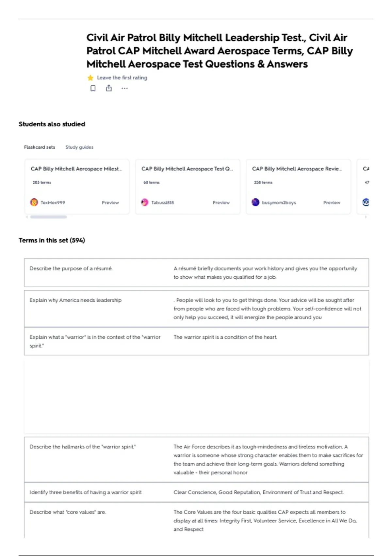Screen dimensions: 392x556
Task: Preview the 205 terms TexMex999 set
Action: pos(110,203)
